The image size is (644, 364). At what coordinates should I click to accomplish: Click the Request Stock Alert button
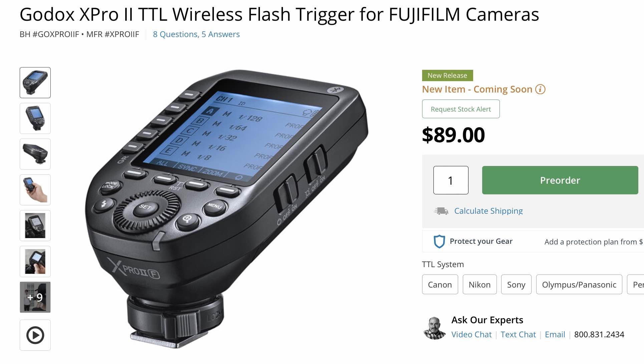pyautogui.click(x=460, y=109)
